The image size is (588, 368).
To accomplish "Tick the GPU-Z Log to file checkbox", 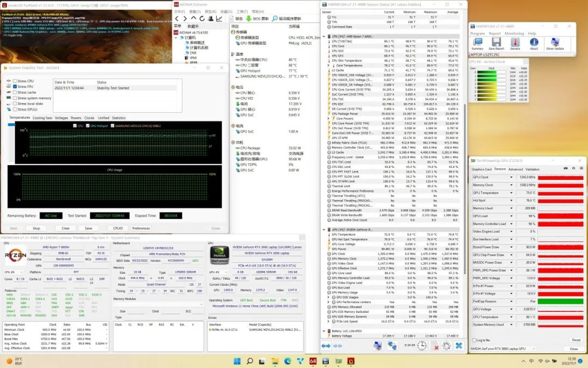I will click(473, 340).
